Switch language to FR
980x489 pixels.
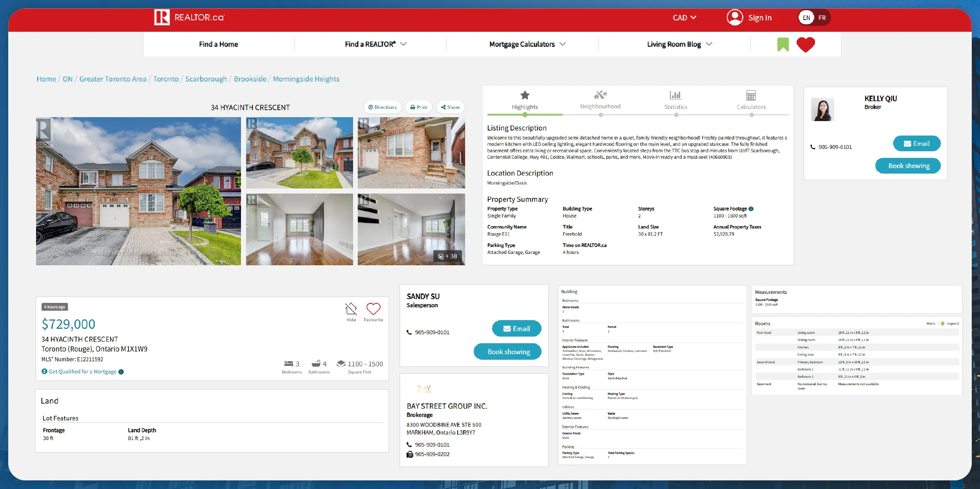tap(822, 18)
